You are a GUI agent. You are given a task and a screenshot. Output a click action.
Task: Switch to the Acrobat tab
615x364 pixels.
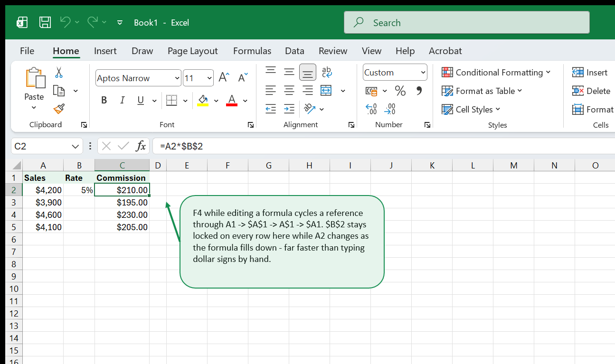445,51
